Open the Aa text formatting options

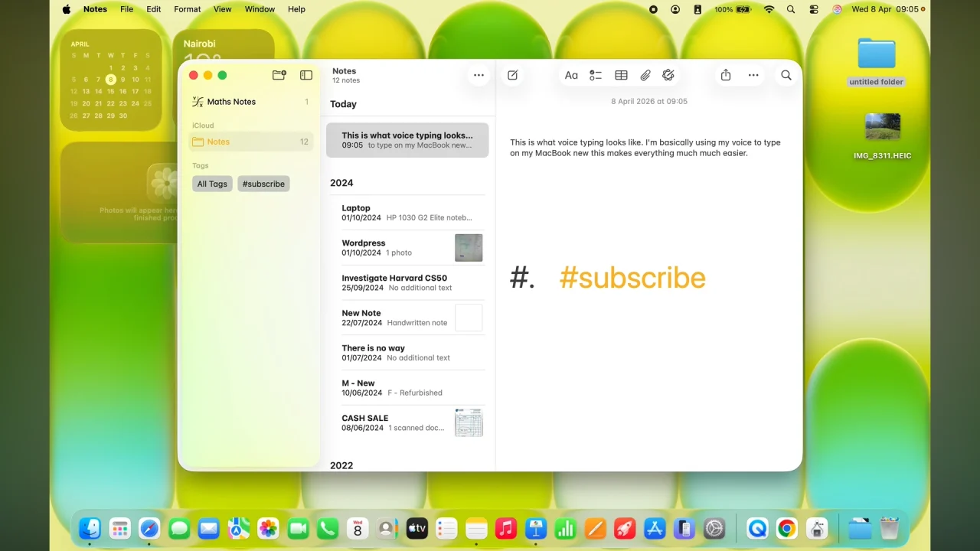pyautogui.click(x=571, y=75)
